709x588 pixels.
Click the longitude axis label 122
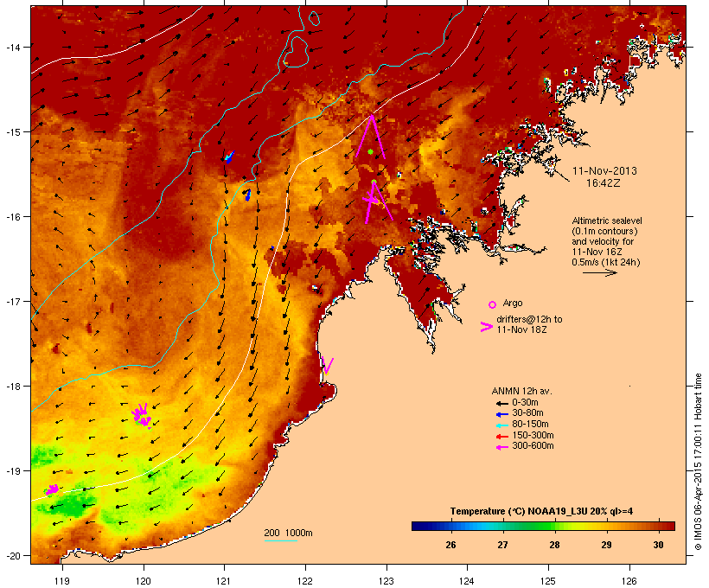[x=305, y=581]
